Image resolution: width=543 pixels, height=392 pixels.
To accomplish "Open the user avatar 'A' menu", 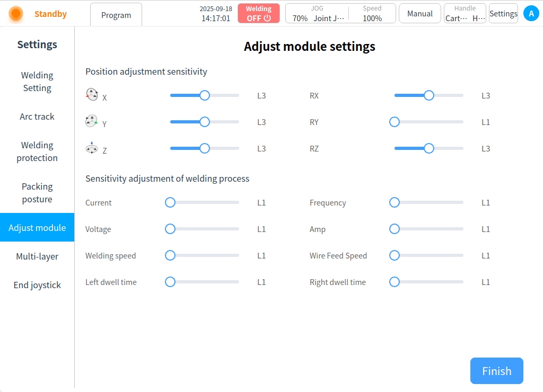I will (531, 14).
